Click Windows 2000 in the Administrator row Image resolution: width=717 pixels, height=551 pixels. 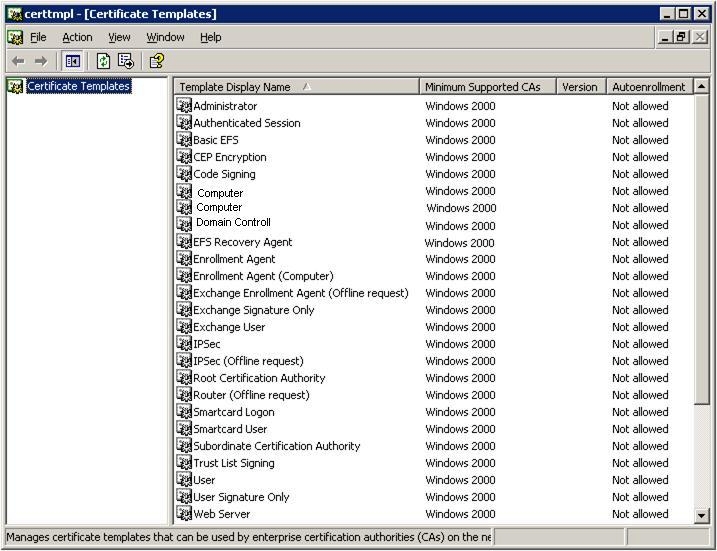tap(460, 106)
